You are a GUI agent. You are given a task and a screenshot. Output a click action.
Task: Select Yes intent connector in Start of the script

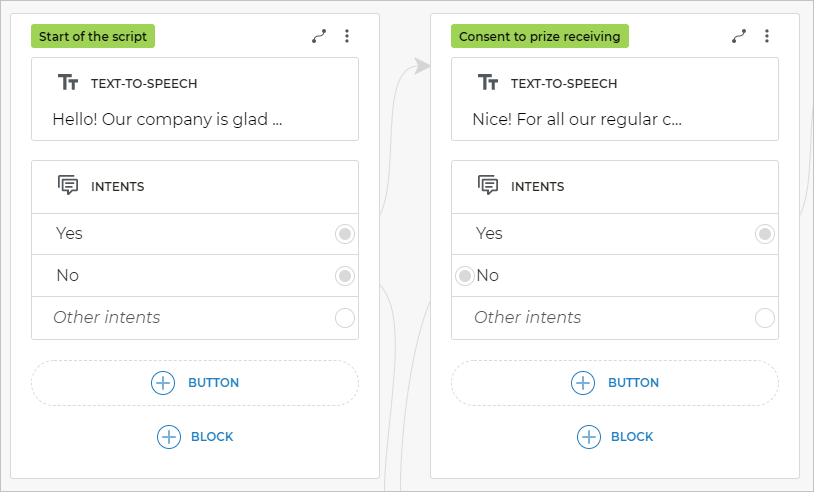tap(345, 234)
